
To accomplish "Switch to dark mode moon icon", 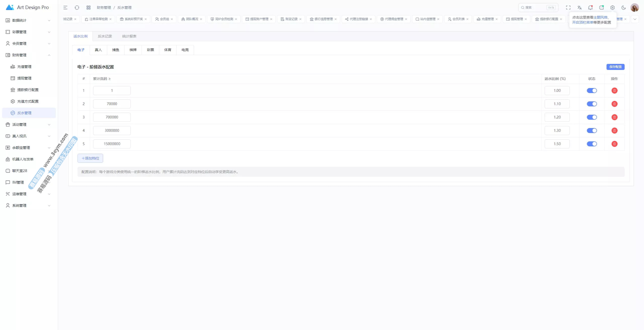I will 623,8.
